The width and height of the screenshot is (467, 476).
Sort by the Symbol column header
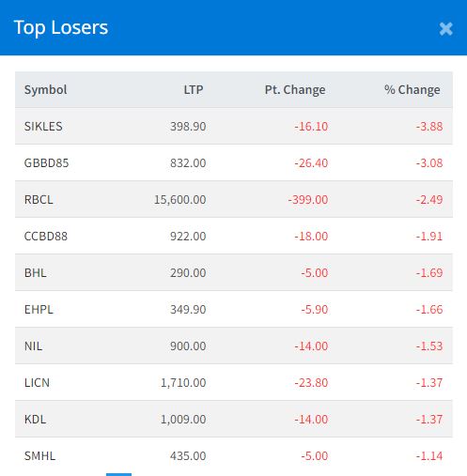46,90
